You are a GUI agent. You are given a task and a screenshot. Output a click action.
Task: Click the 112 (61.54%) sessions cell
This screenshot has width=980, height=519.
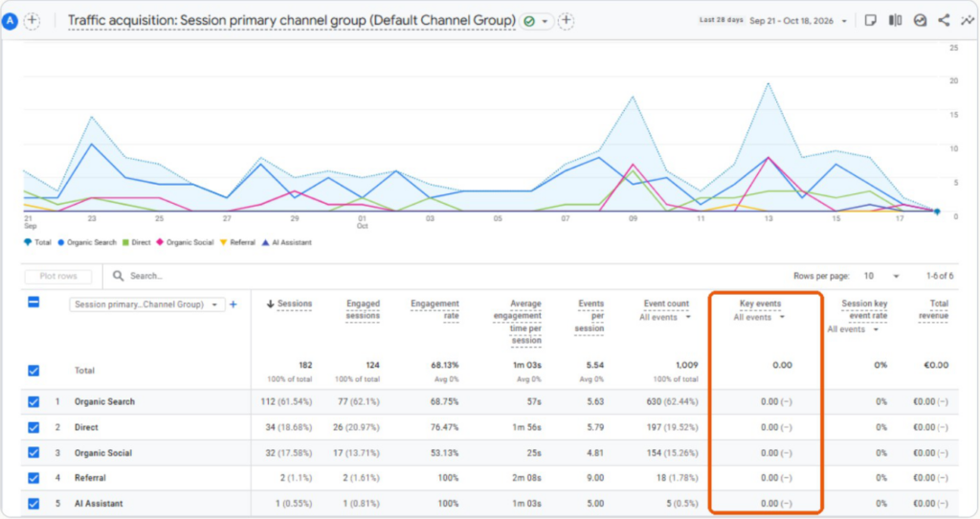pyautogui.click(x=286, y=402)
